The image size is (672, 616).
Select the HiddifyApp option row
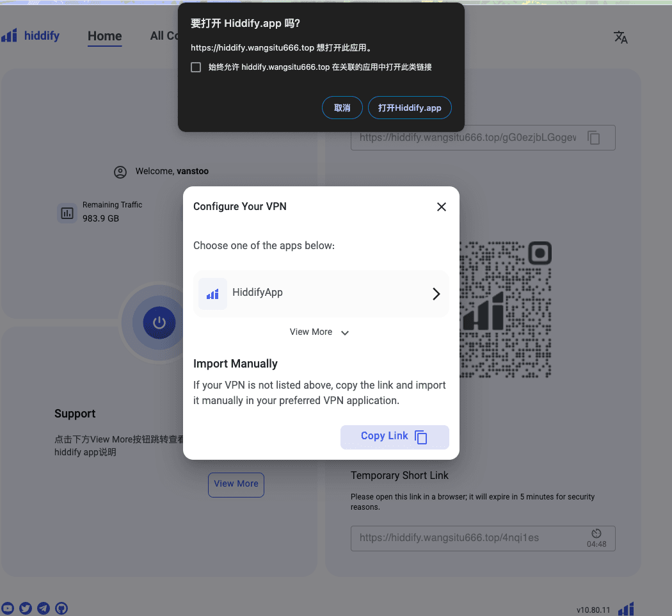321,294
